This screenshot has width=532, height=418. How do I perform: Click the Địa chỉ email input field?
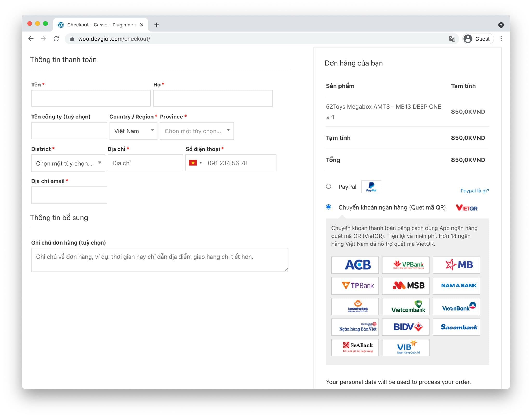69,195
